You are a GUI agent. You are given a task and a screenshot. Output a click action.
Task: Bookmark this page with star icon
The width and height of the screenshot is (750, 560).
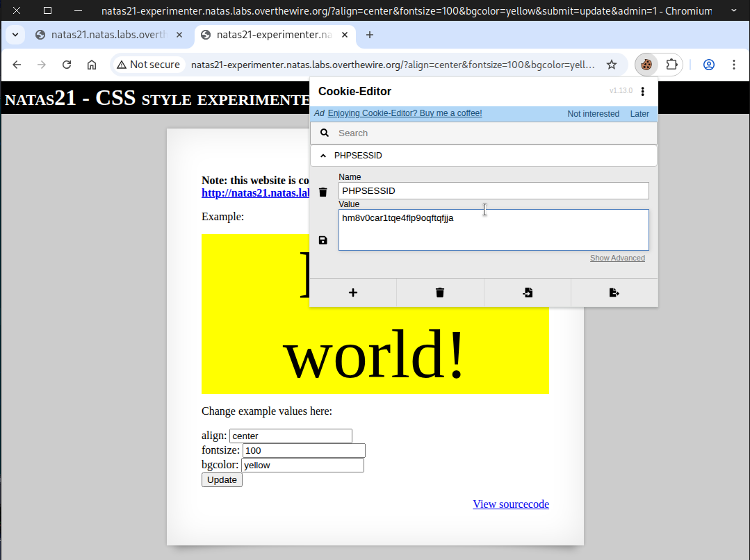coord(612,65)
